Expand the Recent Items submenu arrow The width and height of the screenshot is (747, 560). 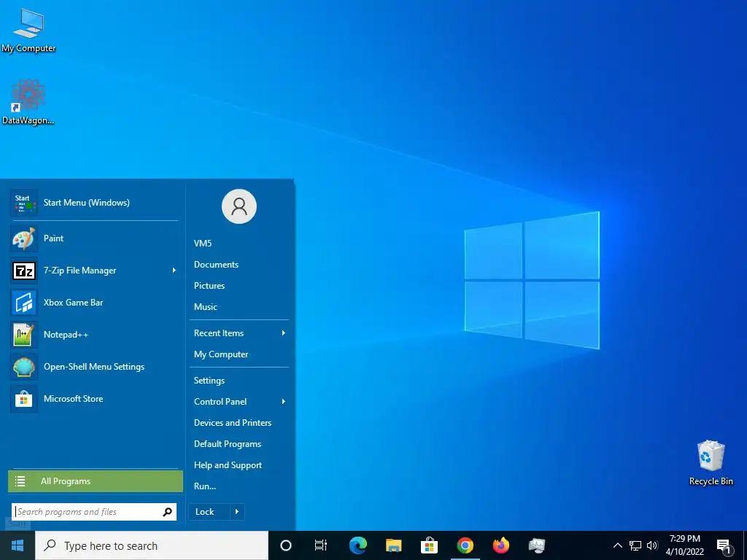click(x=284, y=333)
